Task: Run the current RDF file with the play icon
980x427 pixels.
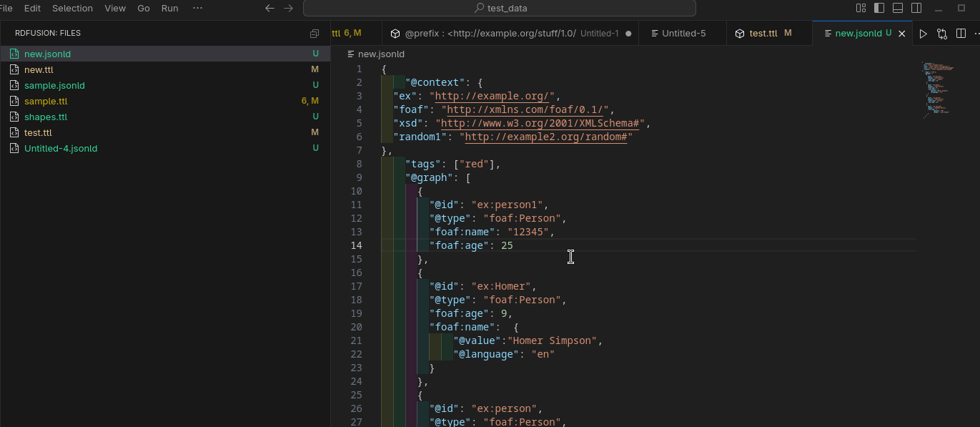Action: [x=924, y=33]
